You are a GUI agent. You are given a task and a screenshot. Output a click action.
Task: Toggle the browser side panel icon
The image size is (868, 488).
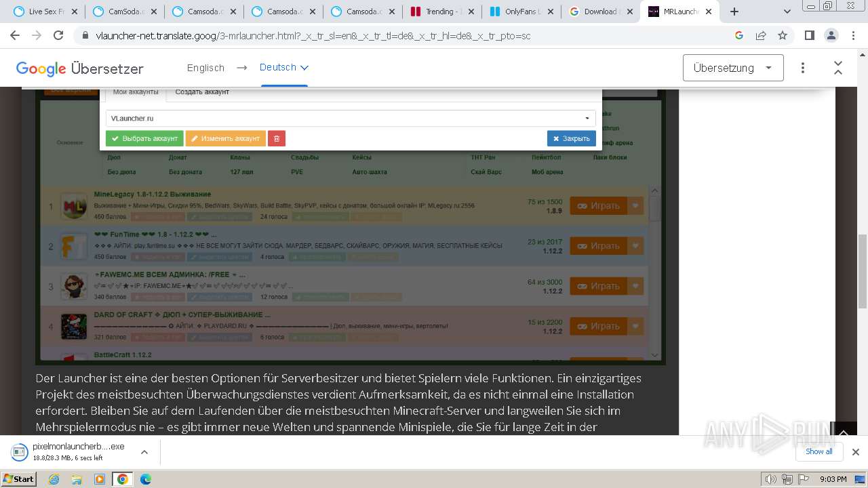(809, 36)
